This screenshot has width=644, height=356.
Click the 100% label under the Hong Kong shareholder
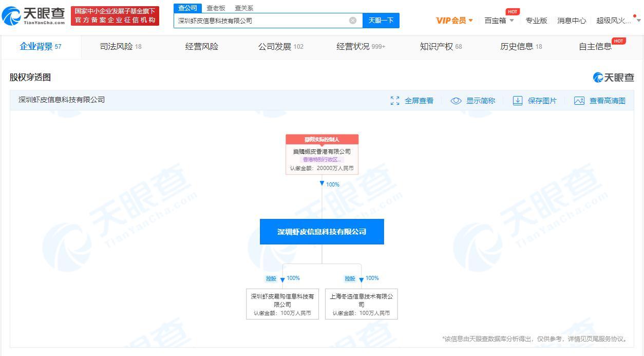(333, 184)
